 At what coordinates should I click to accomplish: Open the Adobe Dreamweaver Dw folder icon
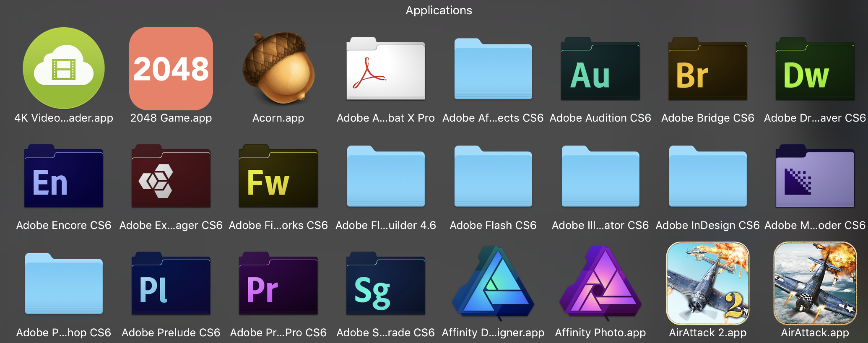click(x=815, y=69)
